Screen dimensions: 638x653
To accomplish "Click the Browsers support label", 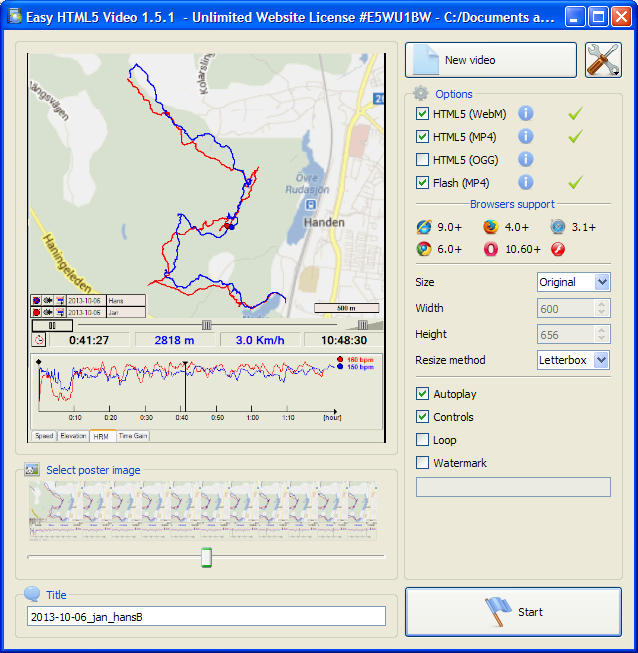I will pos(512,204).
